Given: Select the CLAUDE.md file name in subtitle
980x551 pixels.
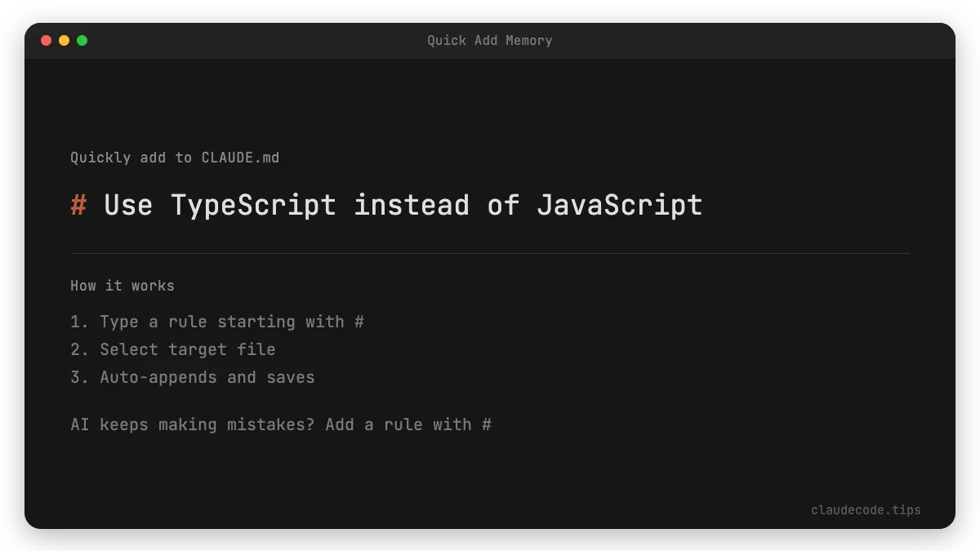Looking at the screenshot, I should tap(240, 158).
